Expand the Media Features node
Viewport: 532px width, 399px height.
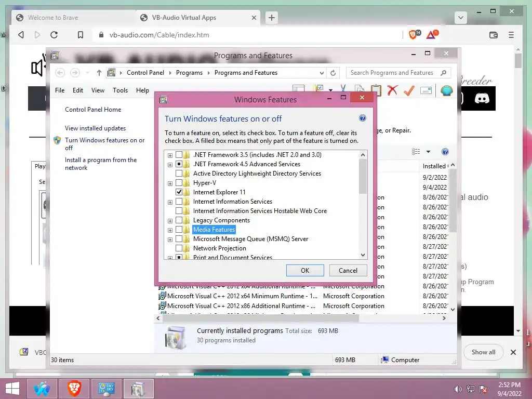point(170,230)
